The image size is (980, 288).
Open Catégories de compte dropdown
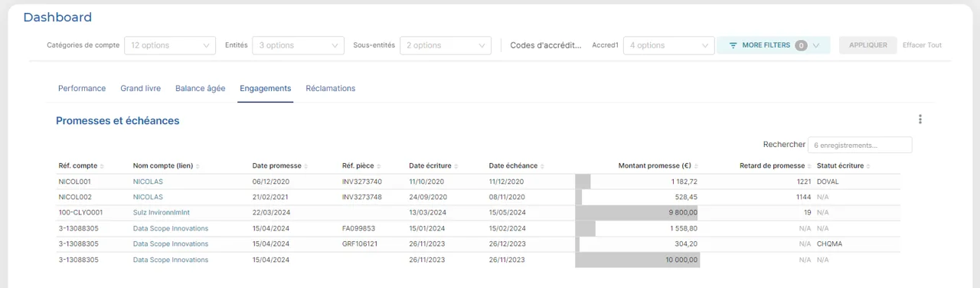click(169, 45)
